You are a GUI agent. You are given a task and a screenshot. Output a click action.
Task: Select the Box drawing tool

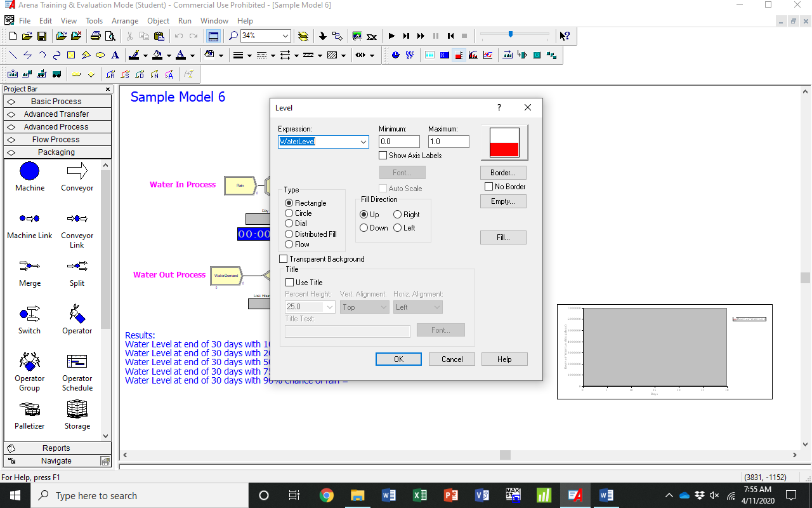[71, 55]
